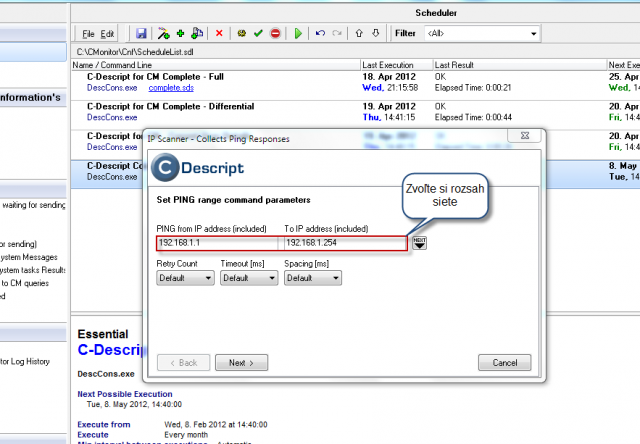Click the Name / Command Line column header
The image size is (640, 444).
point(216,65)
